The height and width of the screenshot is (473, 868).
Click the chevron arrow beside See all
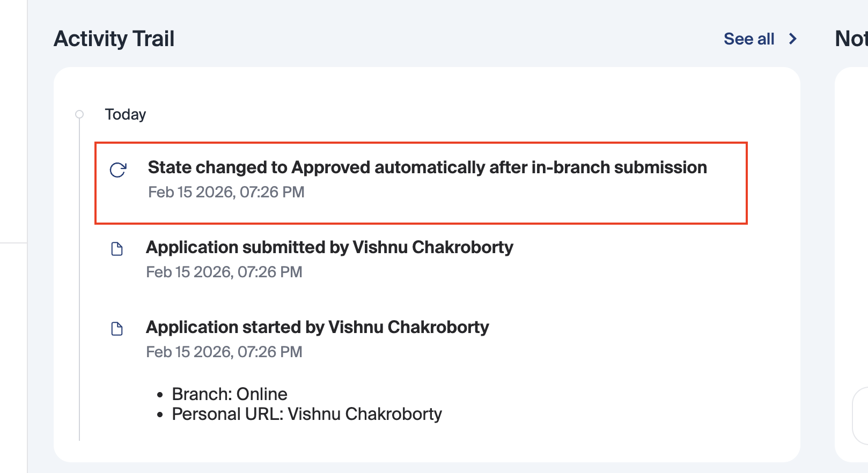pyautogui.click(x=792, y=39)
